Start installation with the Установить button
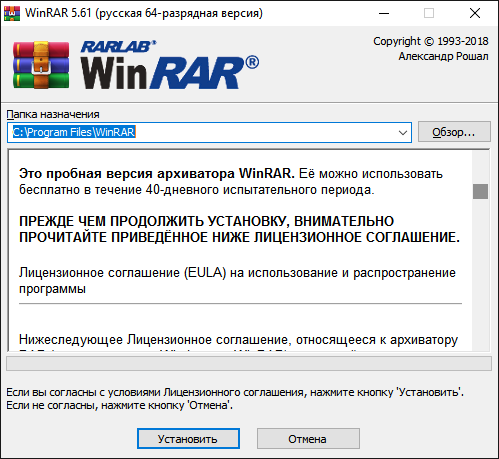 point(188,439)
